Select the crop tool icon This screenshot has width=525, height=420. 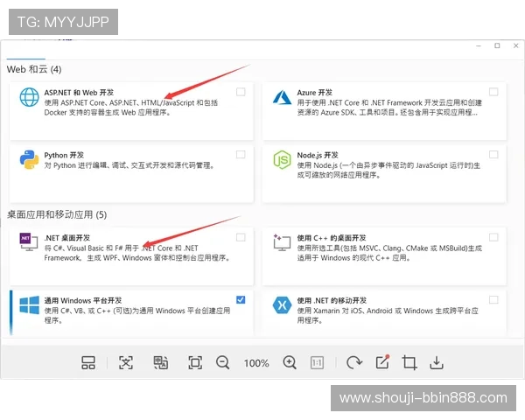tap(409, 363)
